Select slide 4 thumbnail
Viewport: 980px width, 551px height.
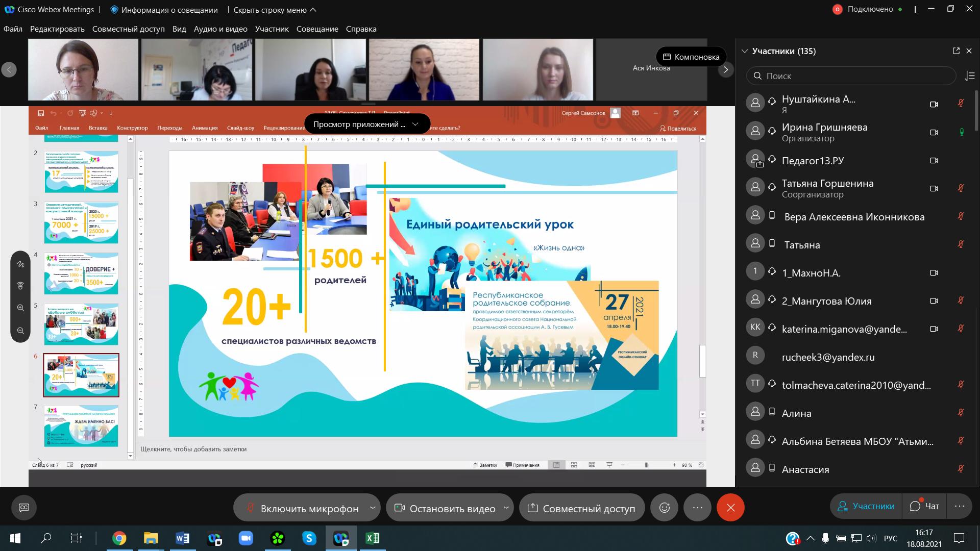point(81,273)
